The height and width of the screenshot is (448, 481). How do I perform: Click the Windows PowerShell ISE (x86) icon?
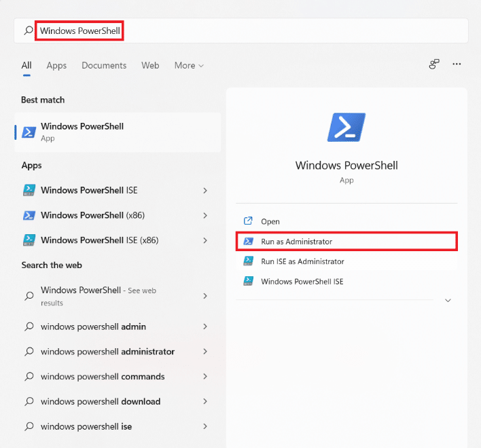click(29, 240)
